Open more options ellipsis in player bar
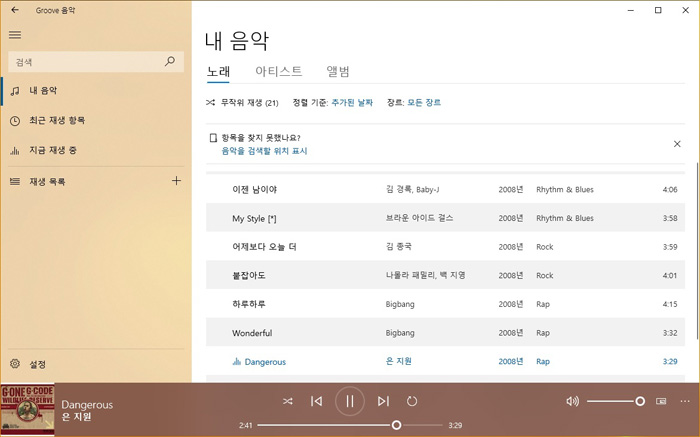700x437 pixels. (685, 401)
